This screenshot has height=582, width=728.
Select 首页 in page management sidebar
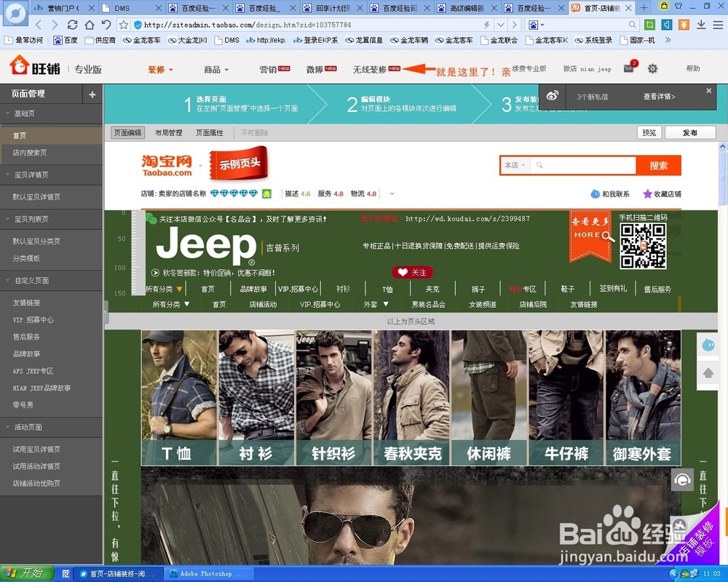point(51,135)
